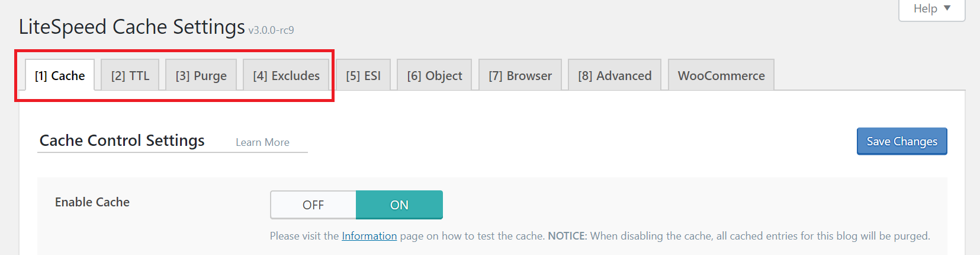Open the Learn More link
This screenshot has width=980, height=255.
pos(262,142)
